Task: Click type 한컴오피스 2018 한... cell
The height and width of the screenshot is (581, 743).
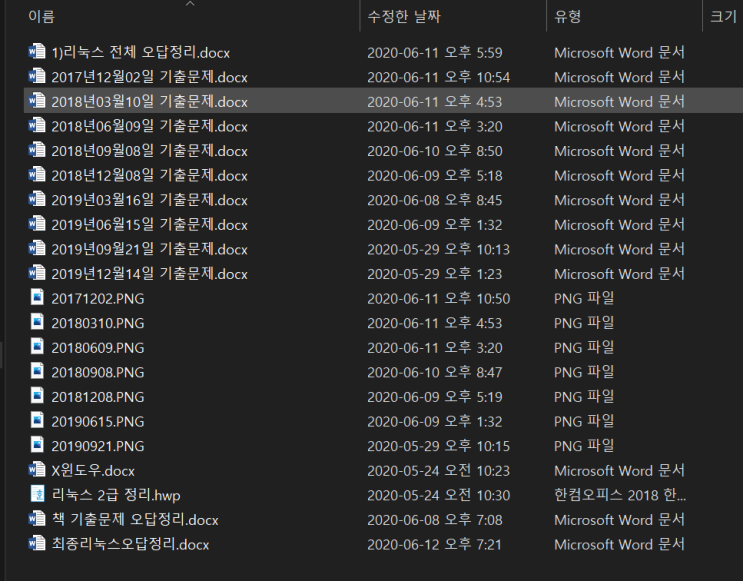Action: click(620, 495)
